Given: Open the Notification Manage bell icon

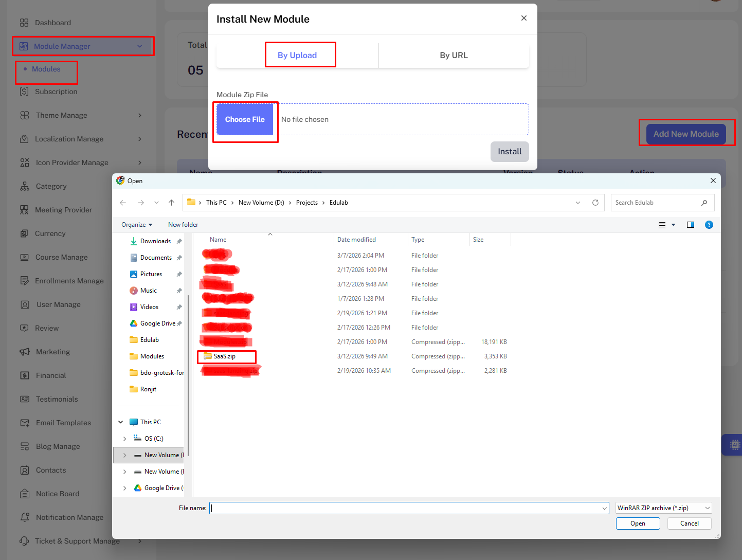Looking at the screenshot, I should [25, 517].
